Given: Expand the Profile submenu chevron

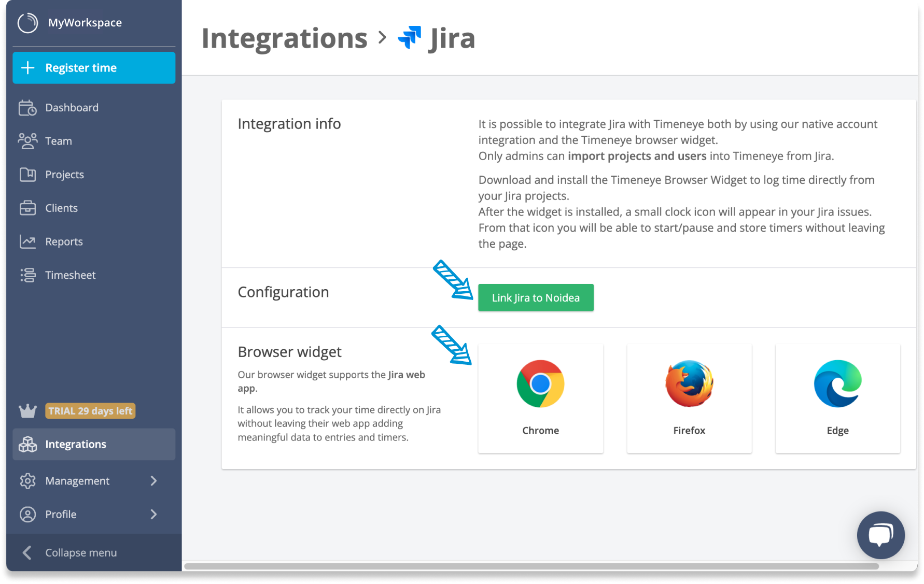Looking at the screenshot, I should 153,515.
